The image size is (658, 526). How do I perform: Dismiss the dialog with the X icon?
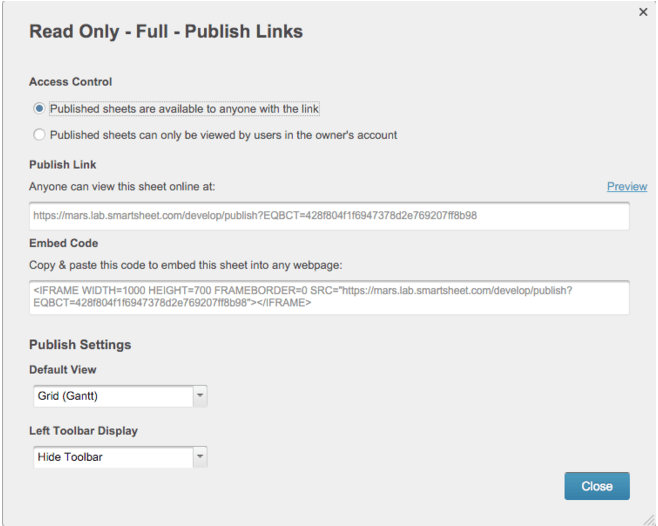pyautogui.click(x=642, y=12)
